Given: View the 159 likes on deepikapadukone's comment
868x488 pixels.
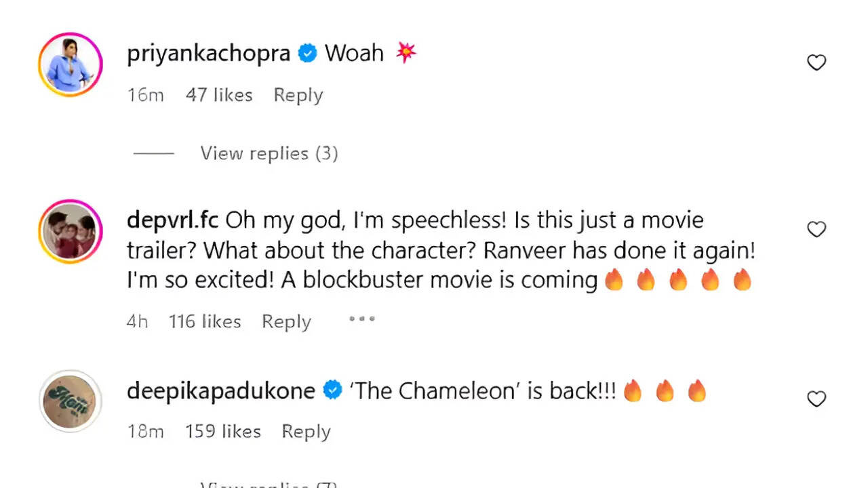Looking at the screenshot, I should pos(222,432).
